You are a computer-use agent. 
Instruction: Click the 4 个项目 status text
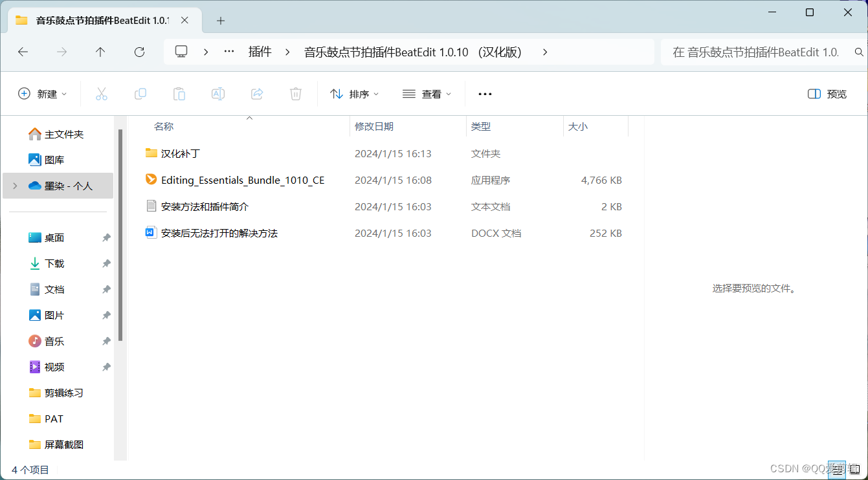click(x=30, y=470)
